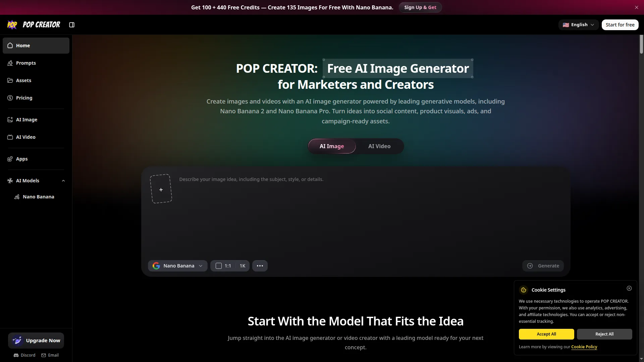Click the POP CREATOR logo
Screen dimensions: 644x362
34,25
